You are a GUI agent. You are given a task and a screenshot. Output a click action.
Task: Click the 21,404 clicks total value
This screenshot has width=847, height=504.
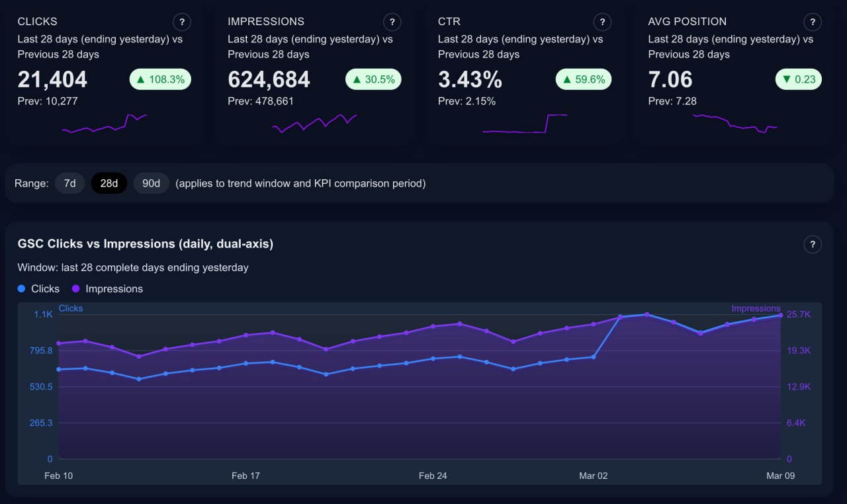coord(52,80)
